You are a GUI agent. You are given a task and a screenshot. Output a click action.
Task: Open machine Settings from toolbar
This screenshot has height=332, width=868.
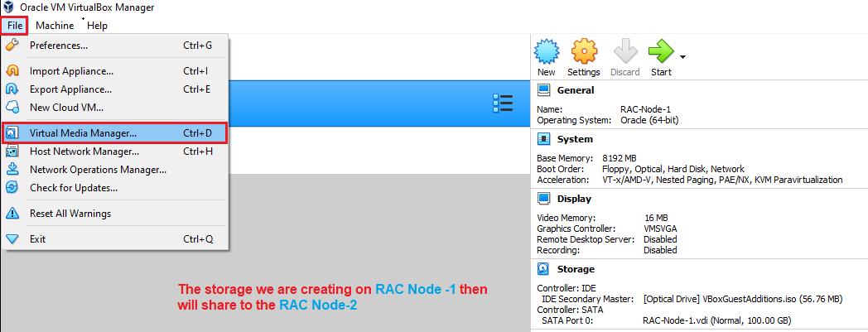click(x=583, y=58)
